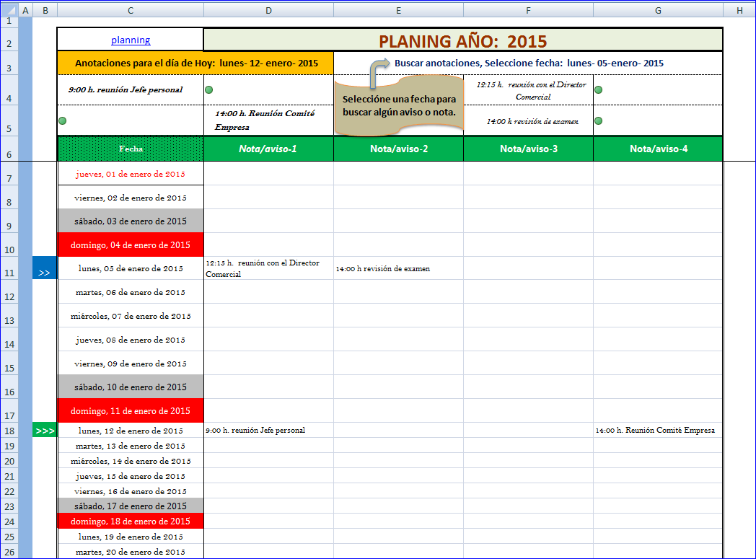Select row 11 header
The width and height of the screenshot is (756, 559).
(9, 268)
